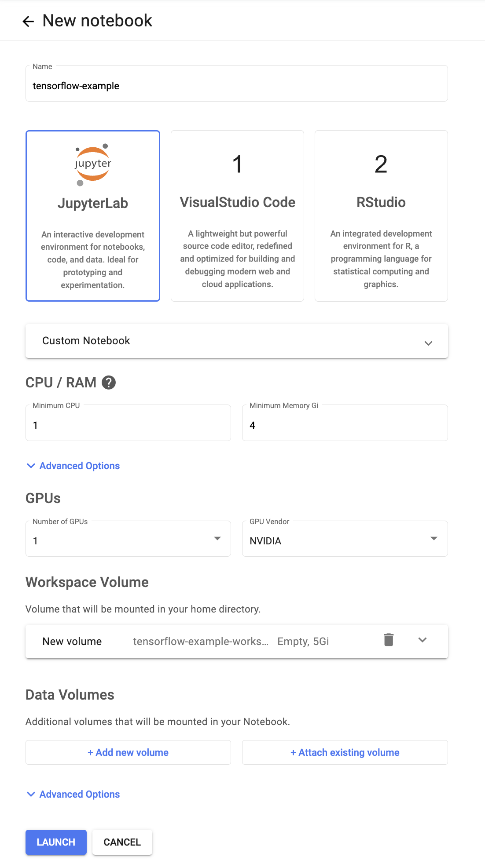Click the Empty, 5Gi volume text
Viewport: 485px width, 868px height.
(303, 642)
